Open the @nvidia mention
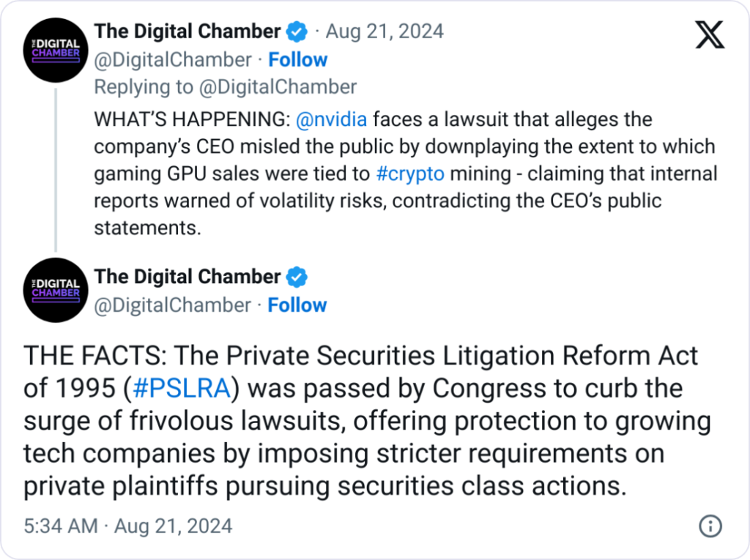The width and height of the screenshot is (750, 560). 330,119
